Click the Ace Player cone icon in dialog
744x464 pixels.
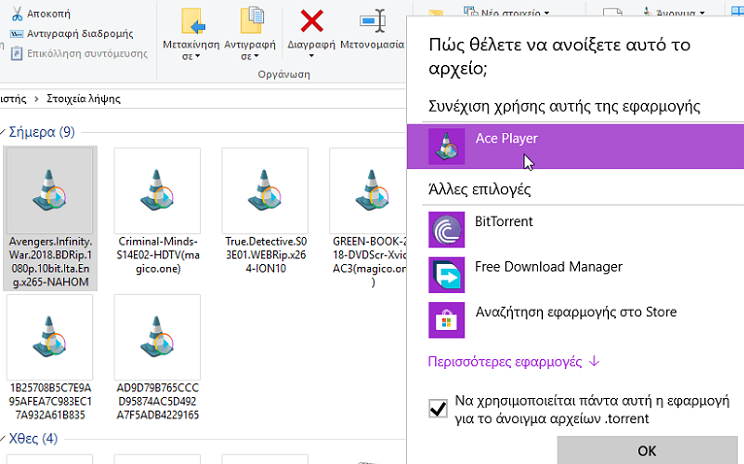(446, 146)
